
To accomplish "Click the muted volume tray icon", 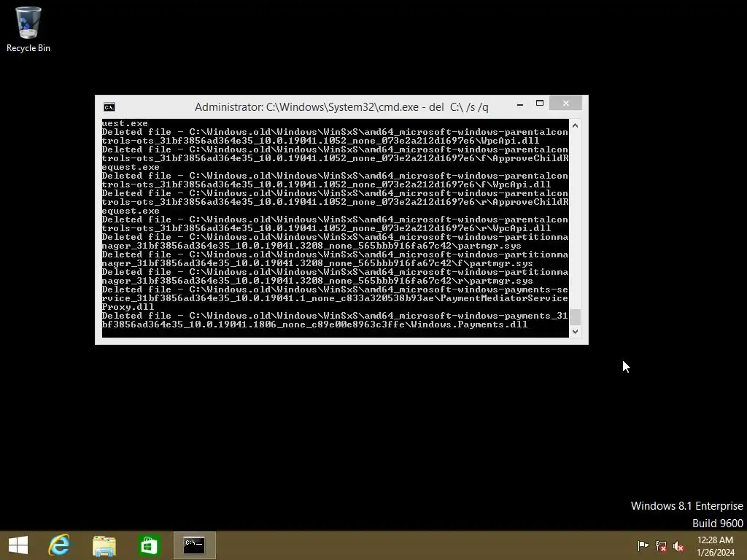I will [x=678, y=545].
